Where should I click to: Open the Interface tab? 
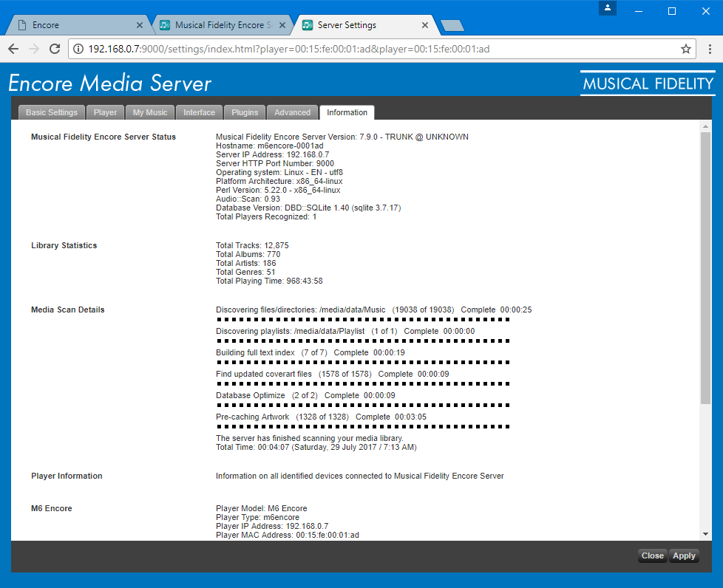pyautogui.click(x=199, y=112)
